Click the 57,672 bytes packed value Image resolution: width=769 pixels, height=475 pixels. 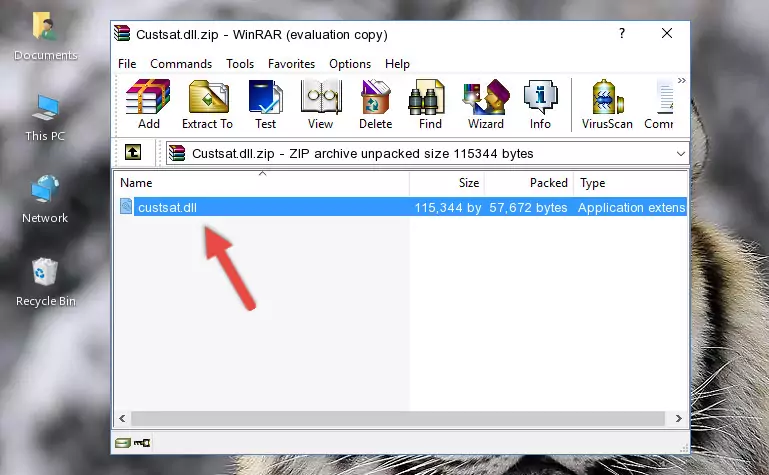528,208
